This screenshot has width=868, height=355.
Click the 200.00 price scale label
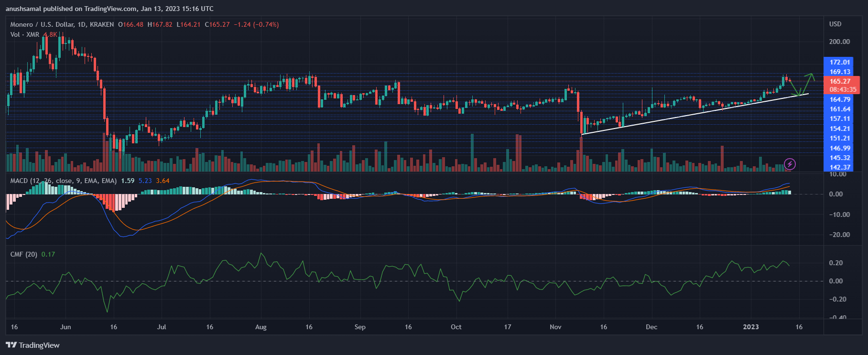[839, 42]
